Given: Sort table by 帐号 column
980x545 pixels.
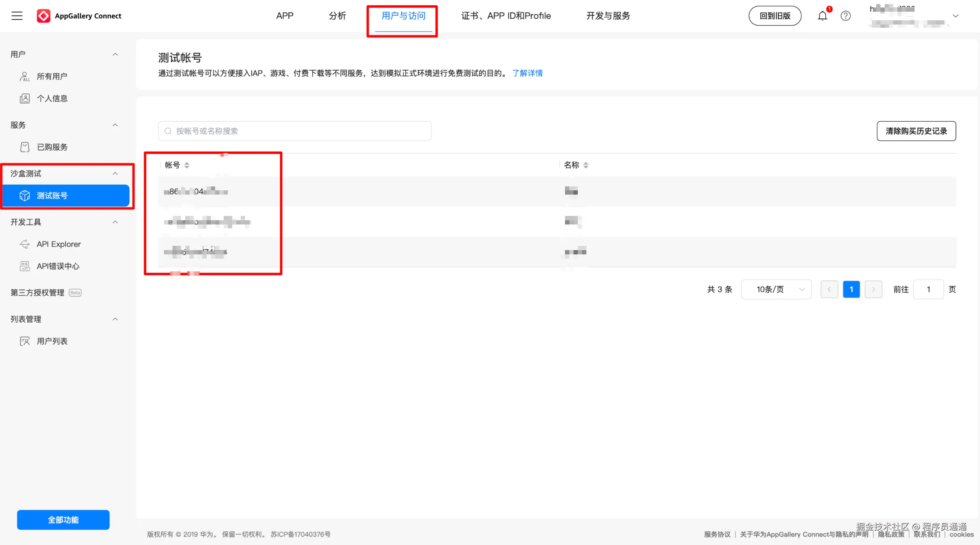Looking at the screenshot, I should tap(186, 165).
